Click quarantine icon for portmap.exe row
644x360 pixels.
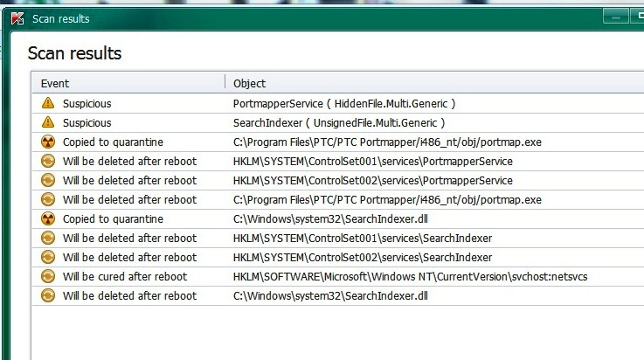click(47, 142)
